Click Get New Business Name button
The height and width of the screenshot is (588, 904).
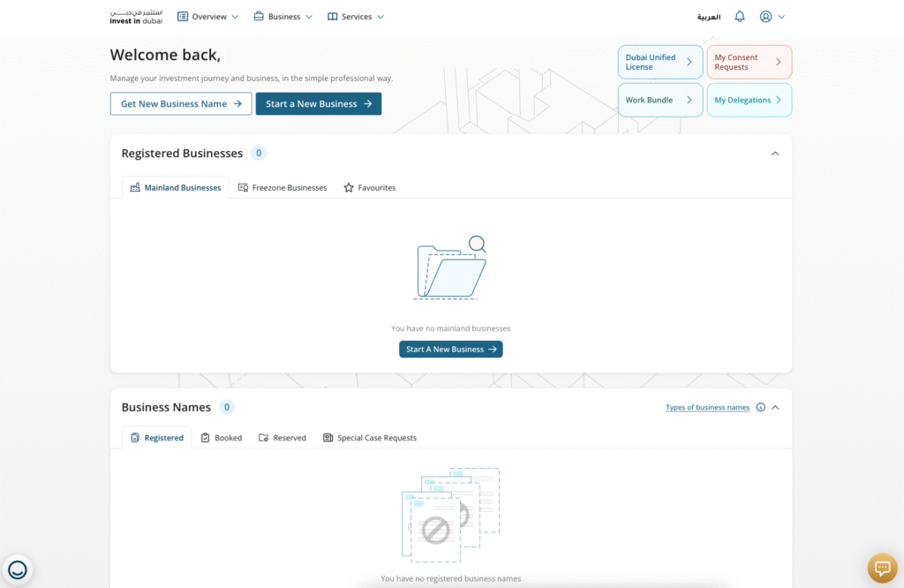click(181, 104)
